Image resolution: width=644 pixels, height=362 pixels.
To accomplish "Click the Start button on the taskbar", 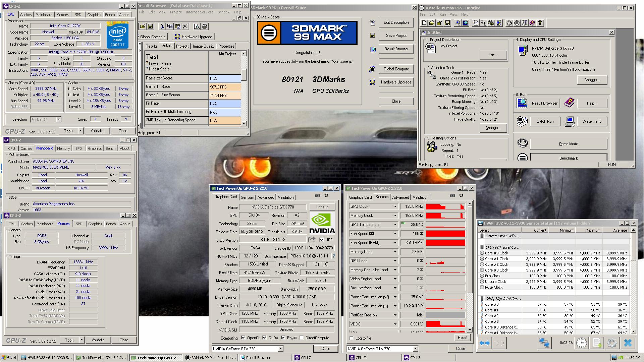I will (9, 358).
